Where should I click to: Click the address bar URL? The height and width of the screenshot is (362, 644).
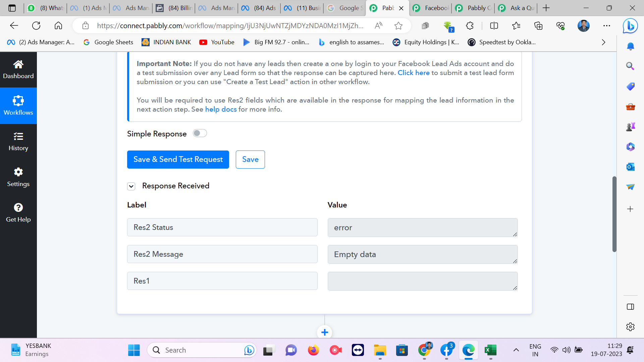pos(230,26)
